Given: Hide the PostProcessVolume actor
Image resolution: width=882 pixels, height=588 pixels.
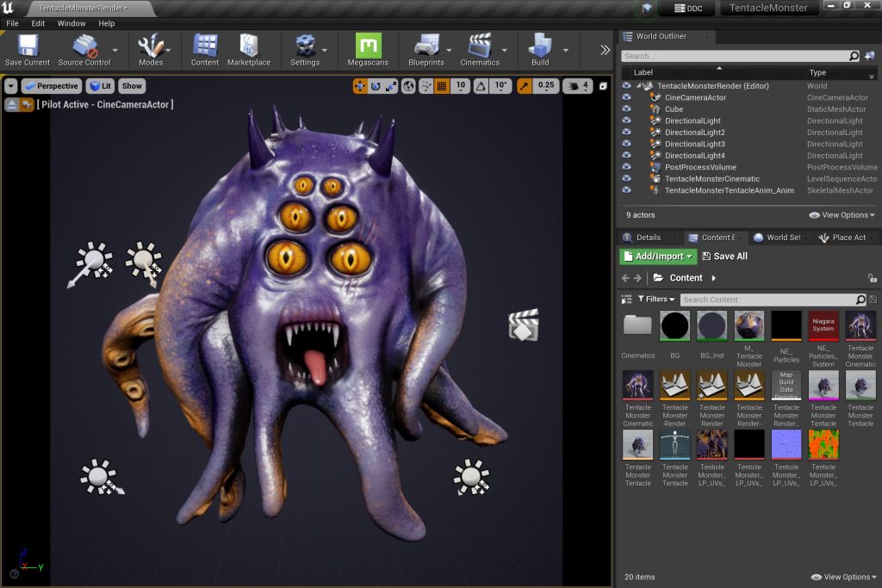Looking at the screenshot, I should point(627,167).
